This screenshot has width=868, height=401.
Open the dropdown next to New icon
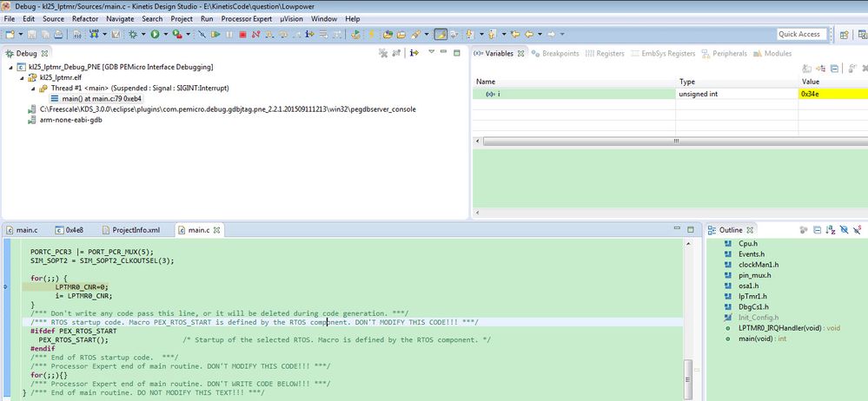[21, 35]
